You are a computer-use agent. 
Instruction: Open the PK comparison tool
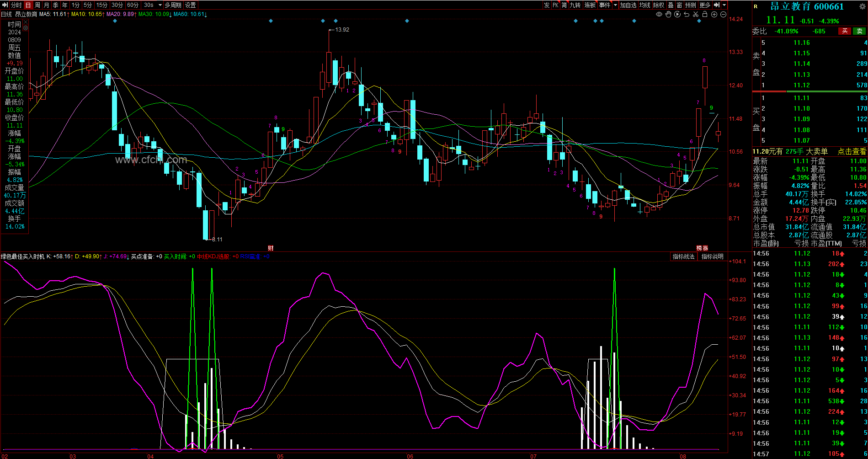(555, 5)
